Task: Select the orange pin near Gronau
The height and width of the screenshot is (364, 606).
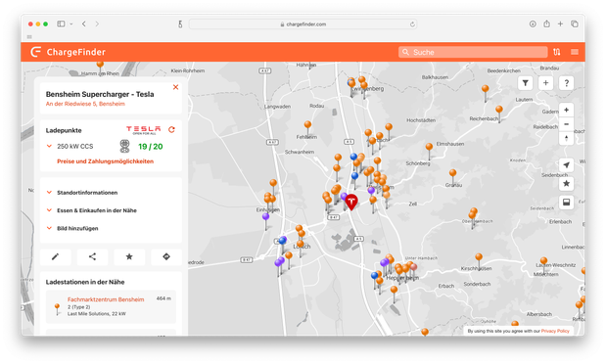Action: 452,174
